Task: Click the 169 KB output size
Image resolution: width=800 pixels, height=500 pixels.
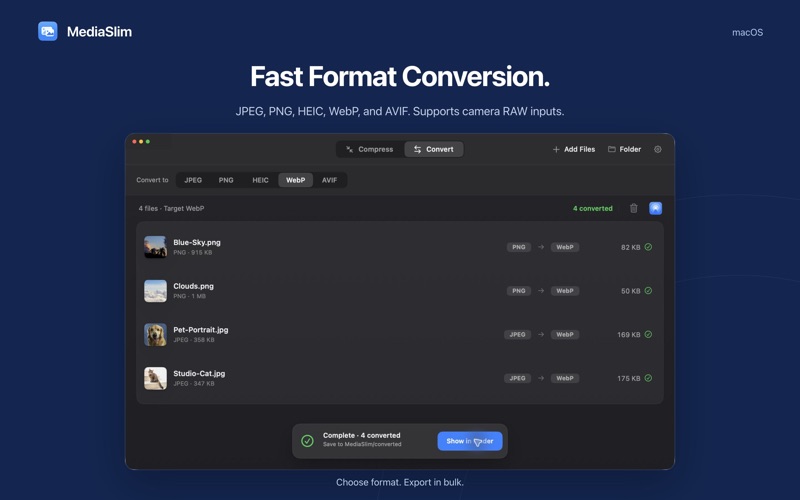Action: (x=629, y=335)
